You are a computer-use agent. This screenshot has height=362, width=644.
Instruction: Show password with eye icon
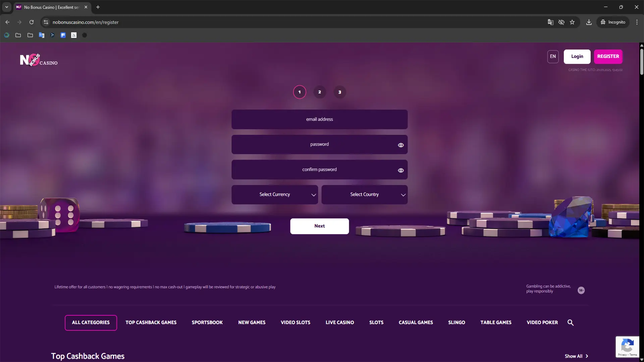pyautogui.click(x=400, y=145)
